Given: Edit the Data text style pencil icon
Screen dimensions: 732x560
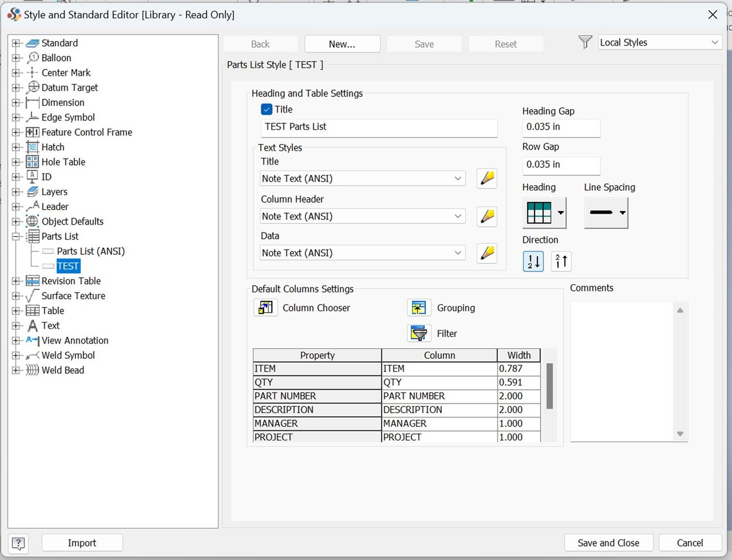Looking at the screenshot, I should pos(486,253).
